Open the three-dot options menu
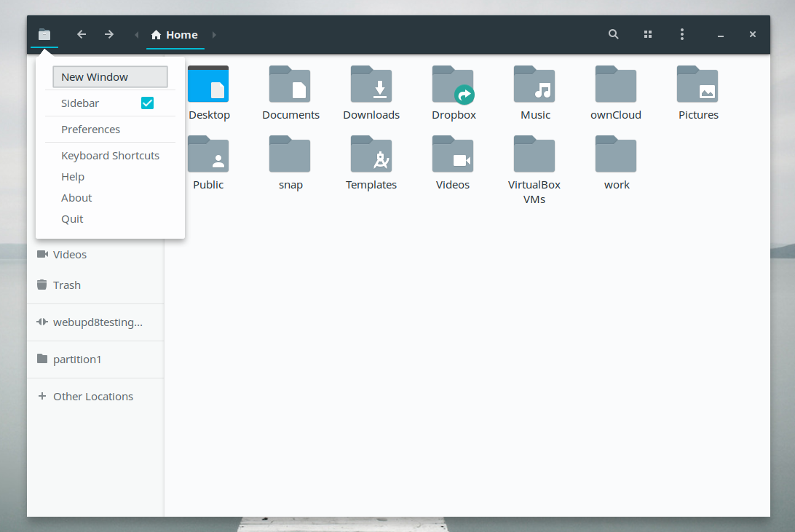 pos(682,34)
